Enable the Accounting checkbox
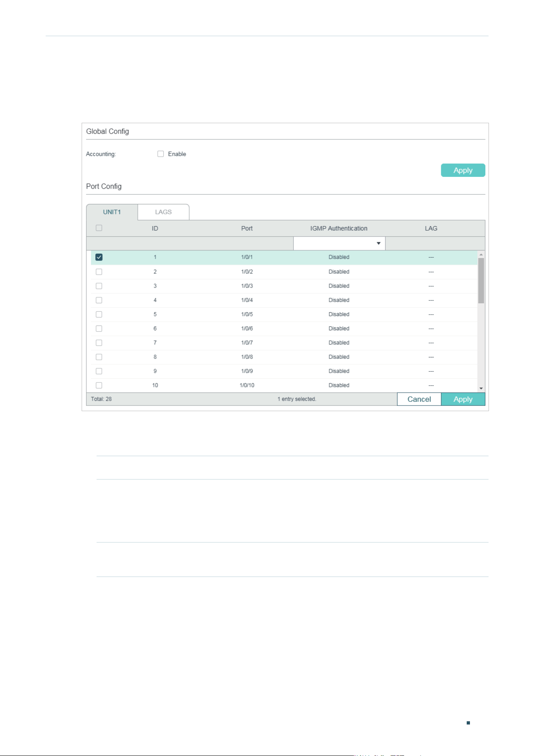535x756 pixels. [160, 154]
